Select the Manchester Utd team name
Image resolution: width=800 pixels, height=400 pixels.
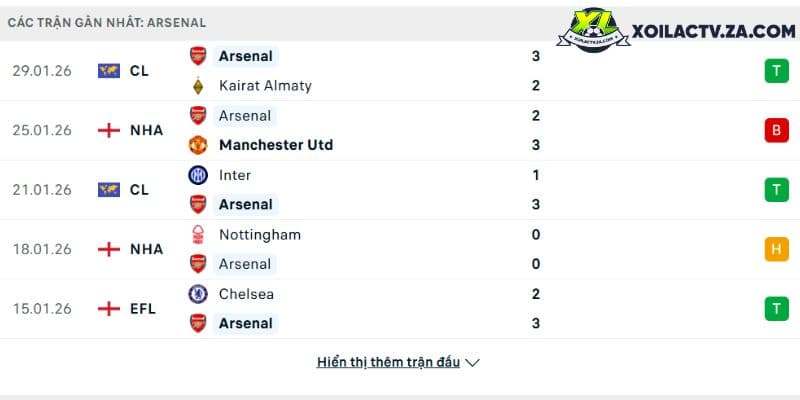coord(276,145)
